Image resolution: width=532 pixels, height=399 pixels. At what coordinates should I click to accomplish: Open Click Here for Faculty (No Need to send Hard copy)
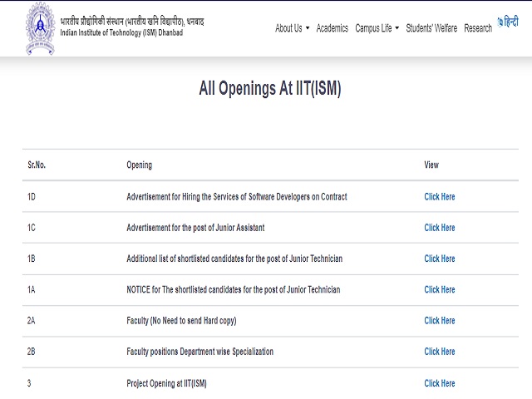(x=440, y=321)
